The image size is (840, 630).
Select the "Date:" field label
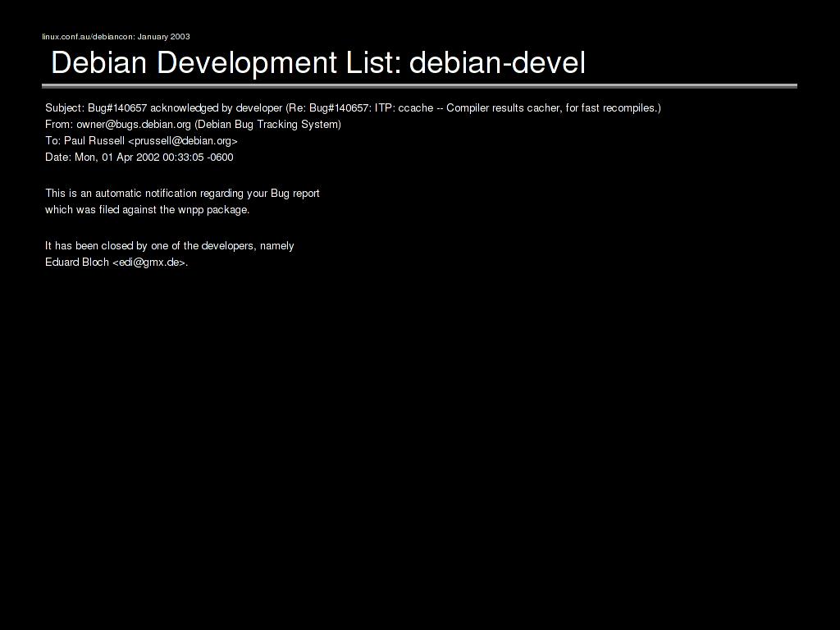pyautogui.click(x=58, y=157)
